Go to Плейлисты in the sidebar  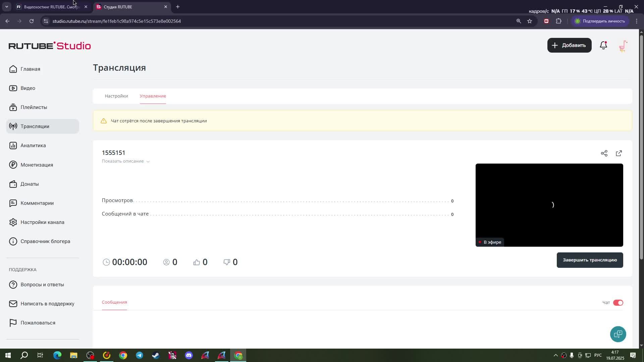43,107
